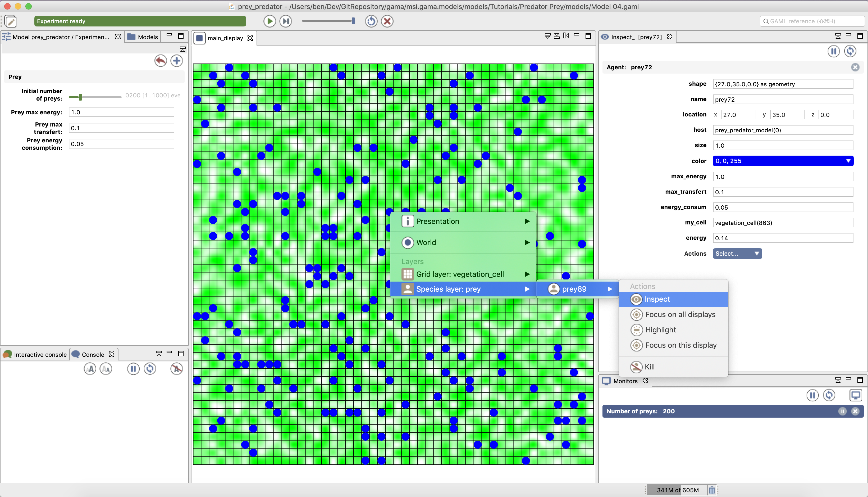Viewport: 868px width, 497px height.
Task: Select the prey89 agent entry
Action: (578, 289)
